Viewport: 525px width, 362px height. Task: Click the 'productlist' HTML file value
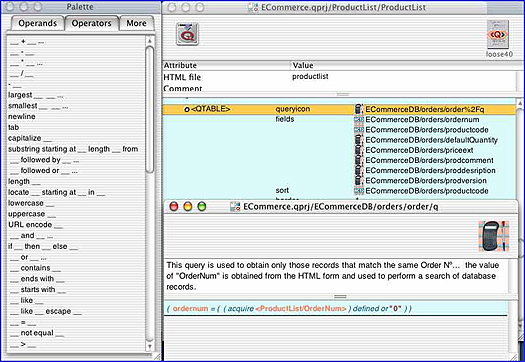[x=310, y=76]
